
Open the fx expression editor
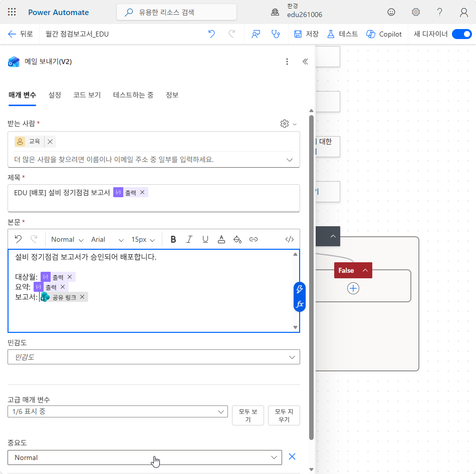(300, 304)
